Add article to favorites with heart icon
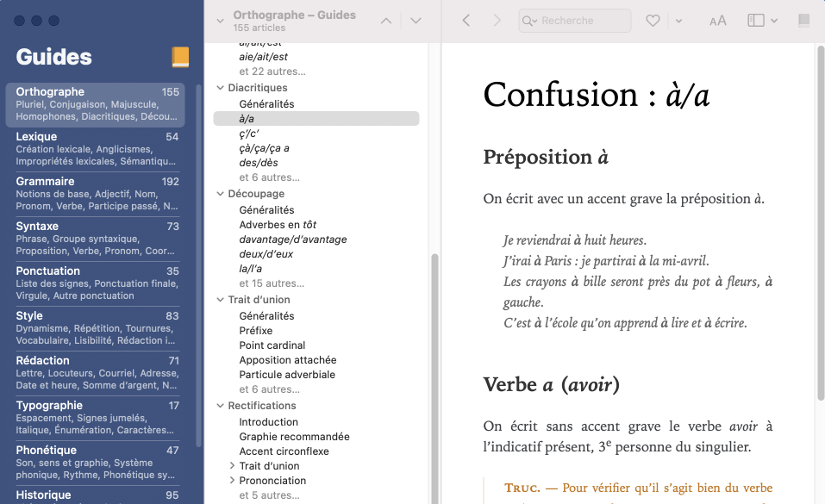 (653, 21)
